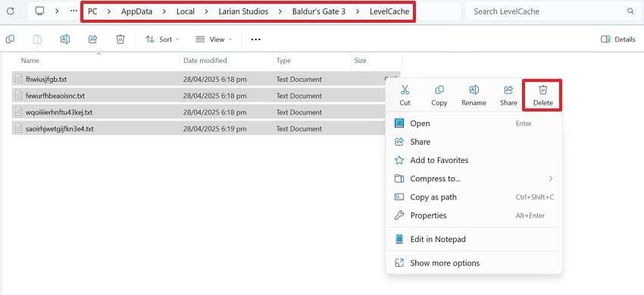Click Text Document type of fhwiusjfgb.txt
644x295 pixels.
(299, 79)
